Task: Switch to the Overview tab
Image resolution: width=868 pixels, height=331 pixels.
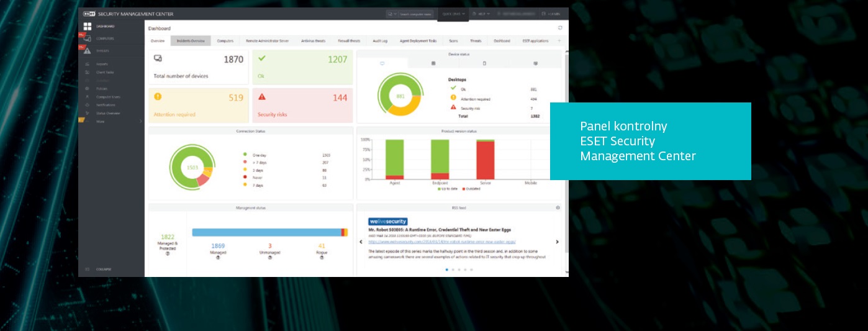Action: tap(158, 41)
